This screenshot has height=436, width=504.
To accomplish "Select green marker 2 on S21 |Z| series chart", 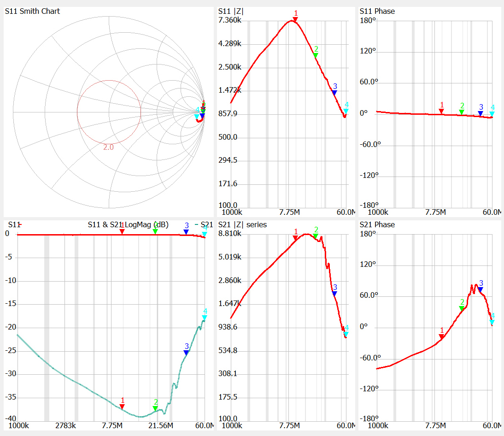I will point(316,236).
